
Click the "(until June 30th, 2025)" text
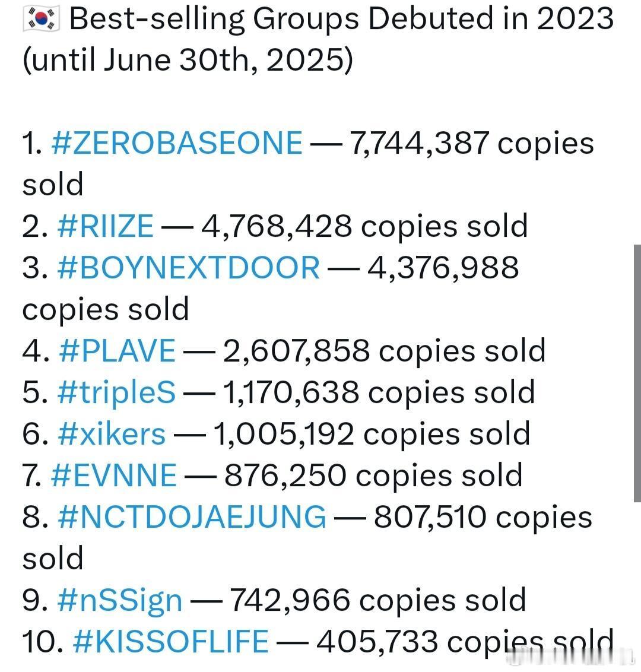188,59
